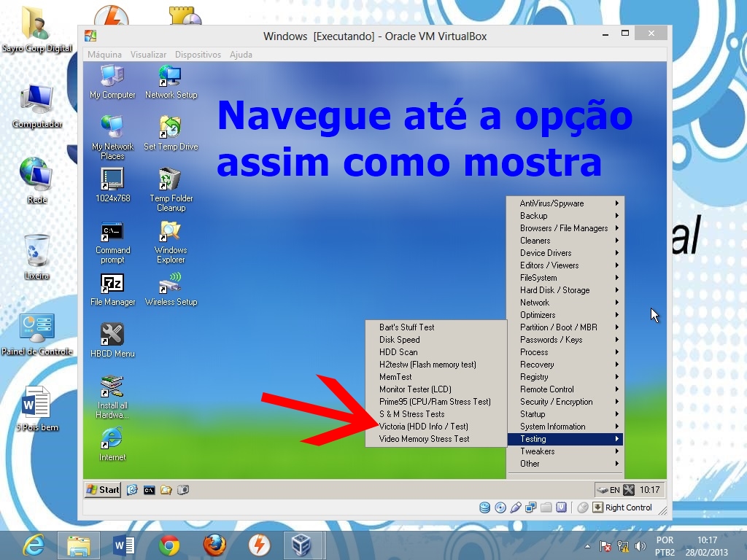Image resolution: width=747 pixels, height=560 pixels.
Task: Open the Word document '5 Pois bem' icon
Action: (x=36, y=408)
